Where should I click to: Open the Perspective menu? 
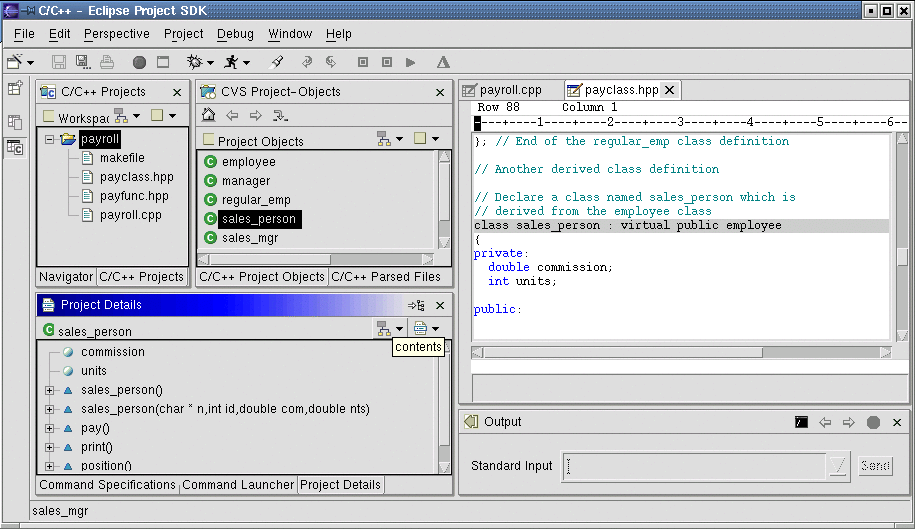116,34
